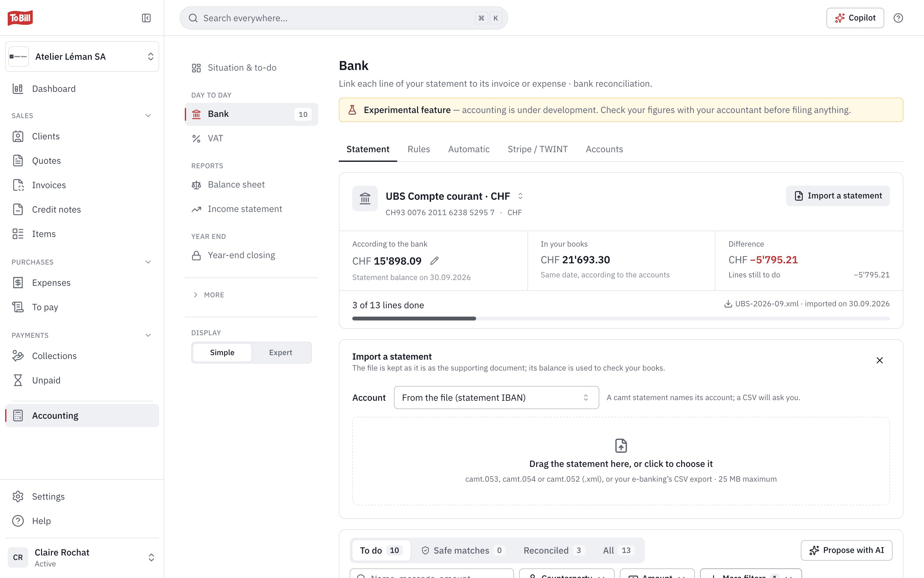Click Propose with AI button

tap(846, 550)
